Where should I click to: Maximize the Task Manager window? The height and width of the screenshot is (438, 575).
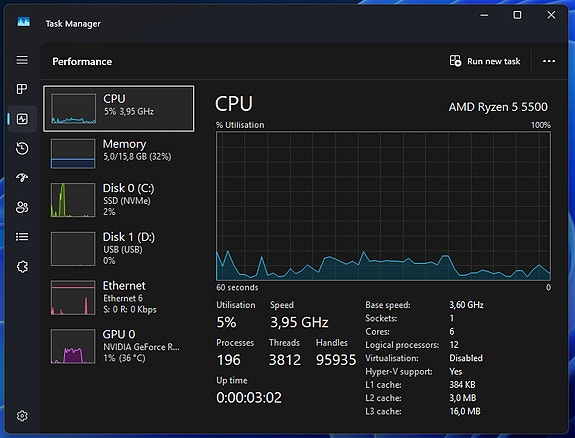point(517,15)
